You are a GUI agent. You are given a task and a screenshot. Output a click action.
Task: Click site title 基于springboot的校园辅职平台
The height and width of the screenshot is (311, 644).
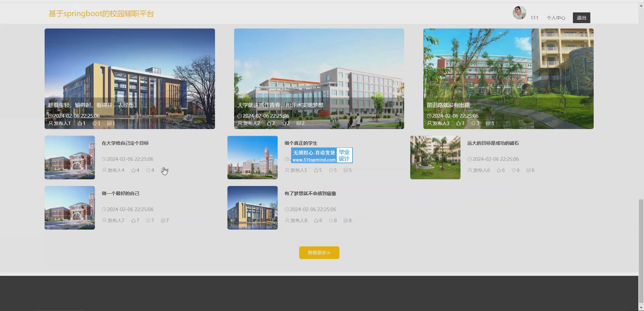(101, 14)
